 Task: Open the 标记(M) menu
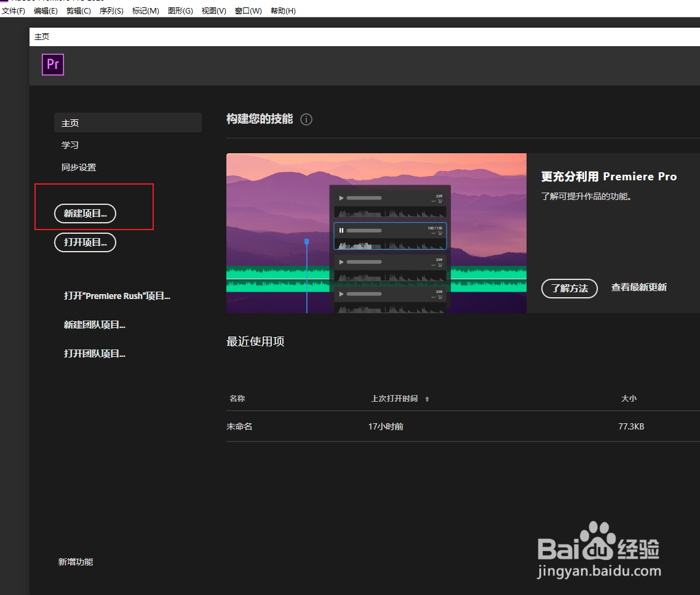pyautogui.click(x=146, y=10)
